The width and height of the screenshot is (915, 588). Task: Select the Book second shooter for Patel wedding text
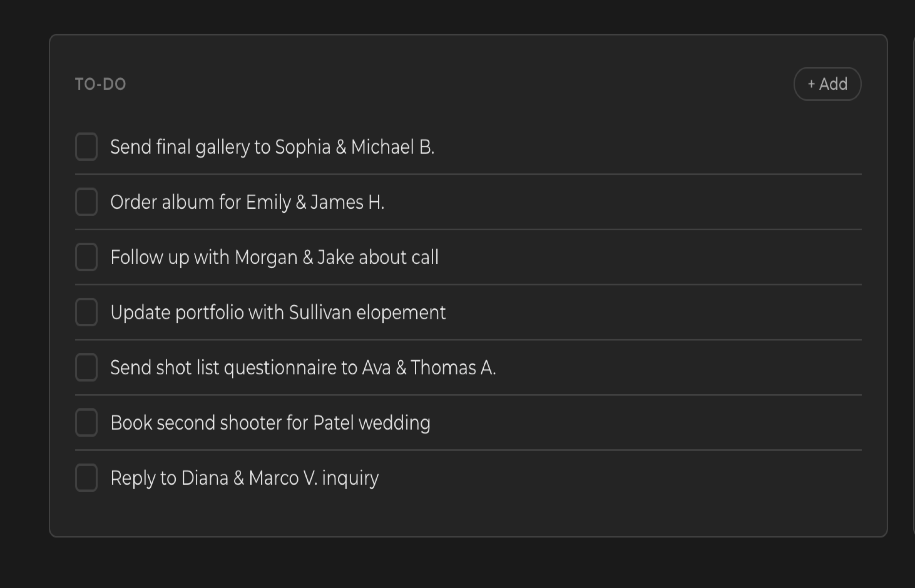270,423
